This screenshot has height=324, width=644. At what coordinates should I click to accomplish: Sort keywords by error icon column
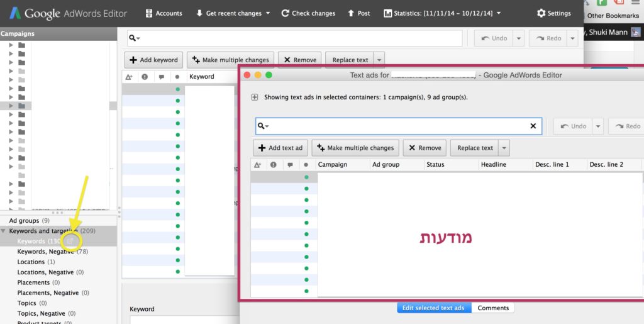pos(145,77)
